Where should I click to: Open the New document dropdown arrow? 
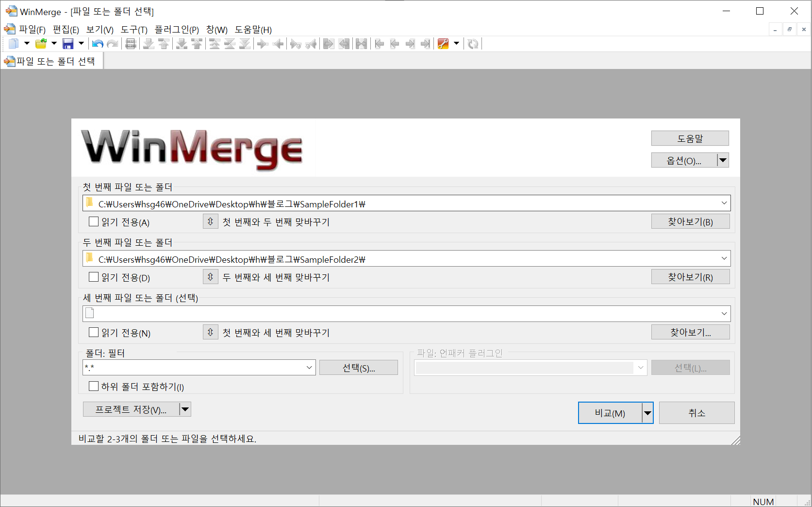pos(27,44)
